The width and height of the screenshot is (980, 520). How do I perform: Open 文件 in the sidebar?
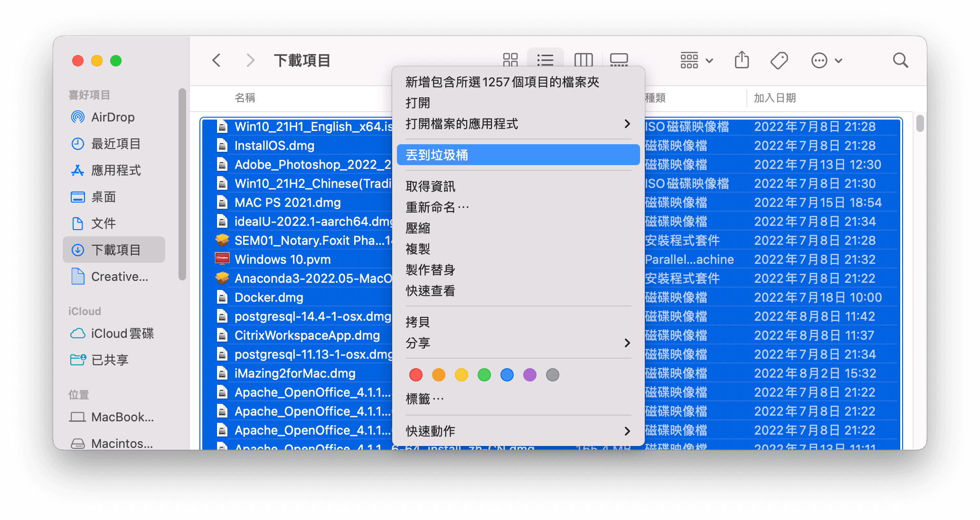pyautogui.click(x=114, y=223)
